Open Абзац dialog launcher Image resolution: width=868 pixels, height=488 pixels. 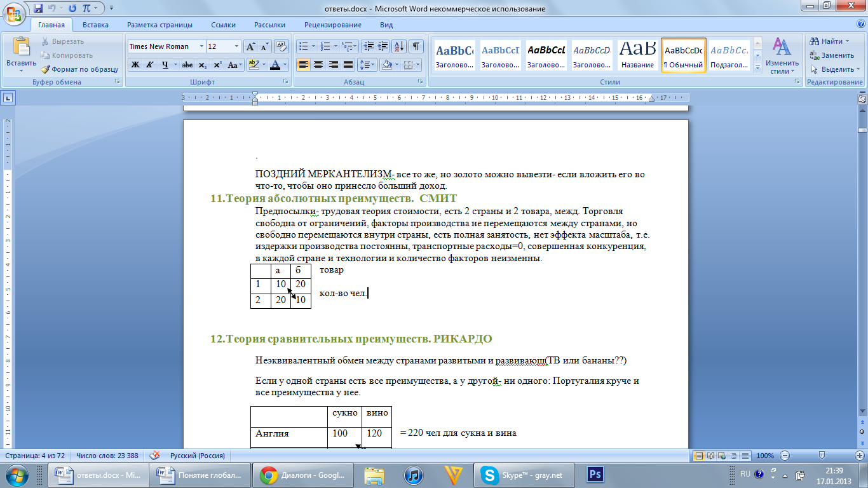click(421, 82)
